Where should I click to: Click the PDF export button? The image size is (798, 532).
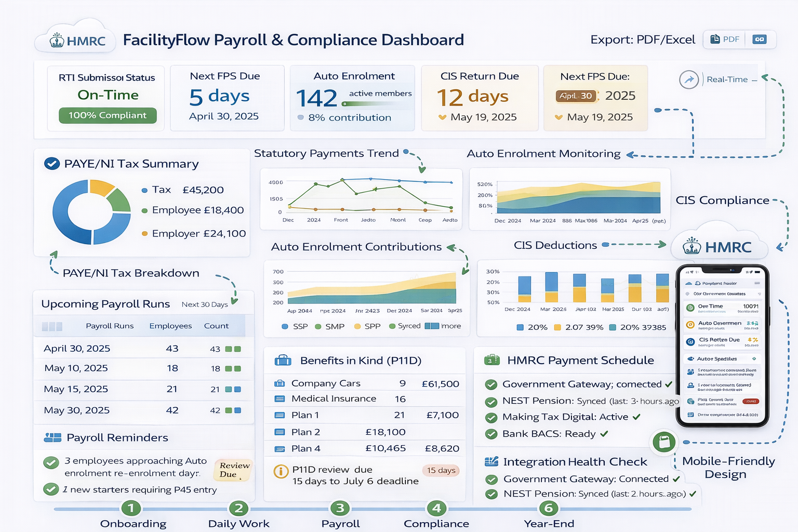pyautogui.click(x=724, y=39)
